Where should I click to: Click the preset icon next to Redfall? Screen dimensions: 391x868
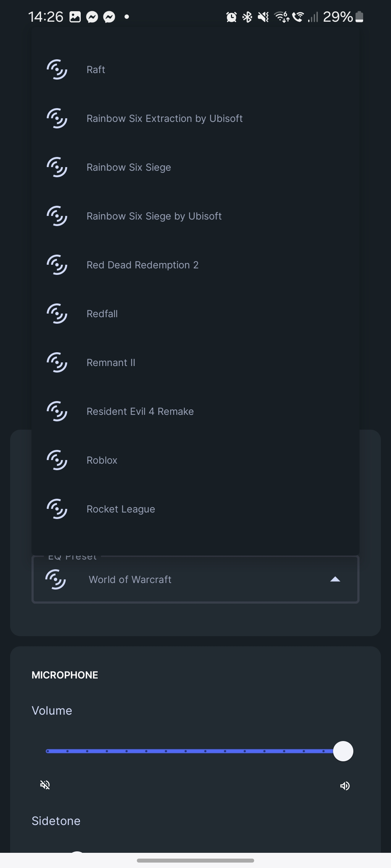pyautogui.click(x=57, y=314)
